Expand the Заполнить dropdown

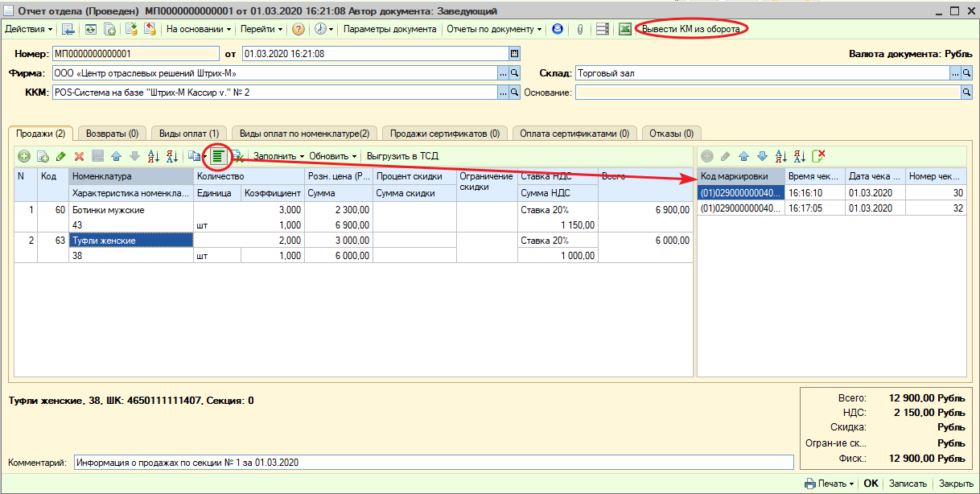coord(279,156)
